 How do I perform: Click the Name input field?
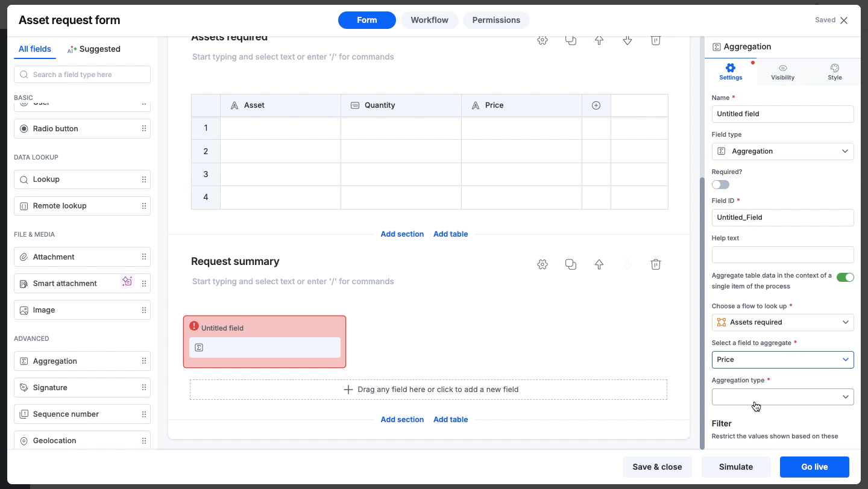[x=782, y=114]
